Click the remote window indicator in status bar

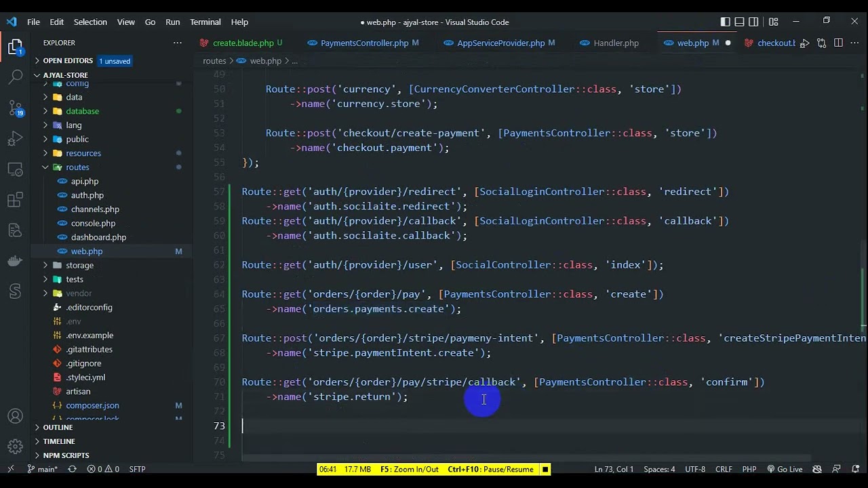click(x=10, y=469)
